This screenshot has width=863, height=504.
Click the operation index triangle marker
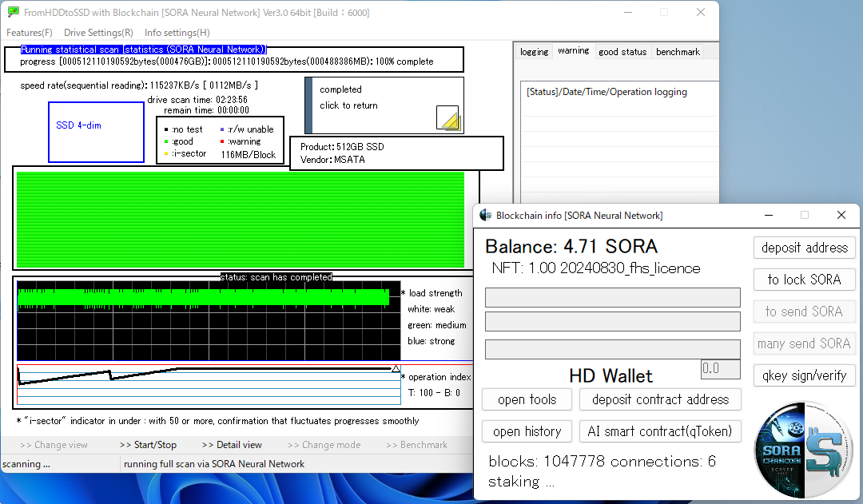click(x=396, y=369)
